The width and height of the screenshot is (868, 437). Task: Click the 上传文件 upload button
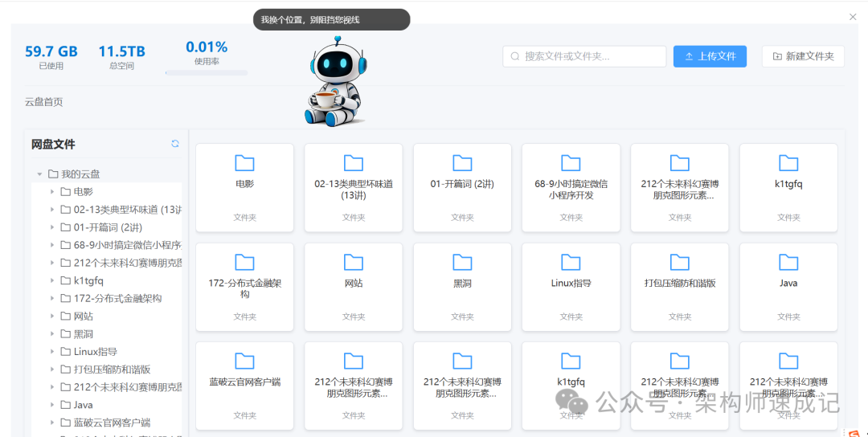point(710,56)
